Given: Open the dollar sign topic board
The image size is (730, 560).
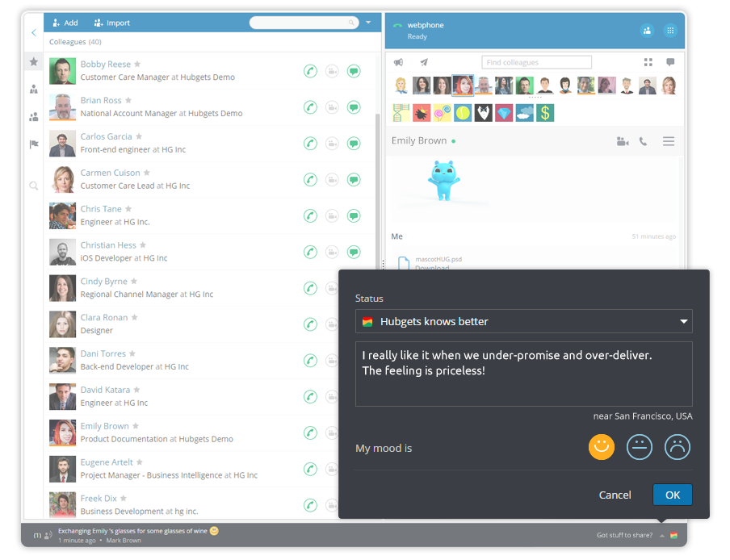Looking at the screenshot, I should click(x=546, y=113).
